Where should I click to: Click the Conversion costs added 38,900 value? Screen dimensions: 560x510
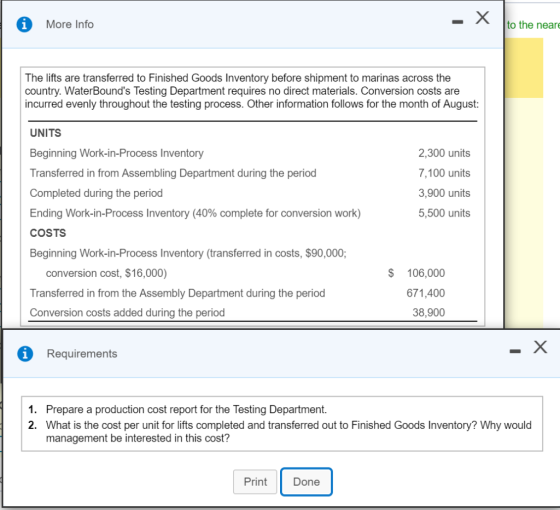click(429, 312)
